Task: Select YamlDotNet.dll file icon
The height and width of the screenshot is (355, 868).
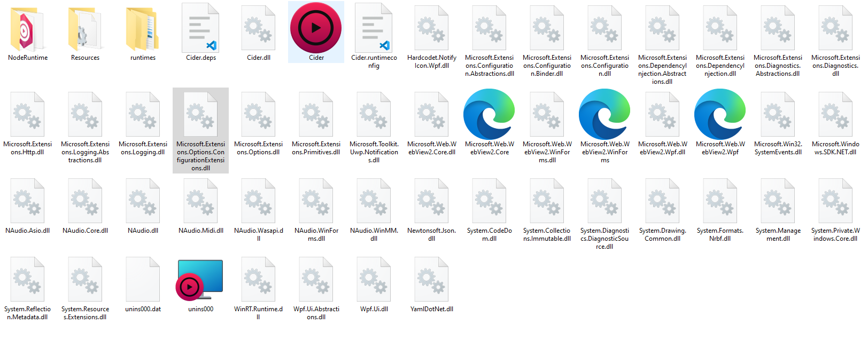Action: click(431, 279)
